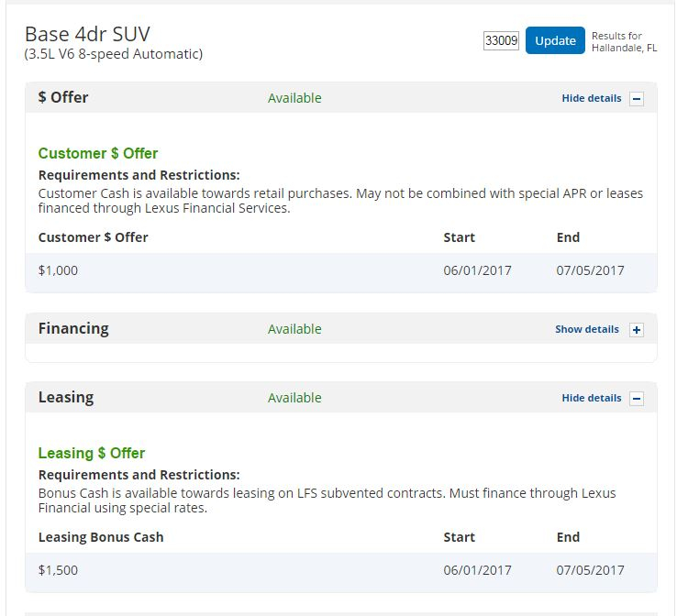Image resolution: width=677 pixels, height=616 pixels.
Task: Collapse $ Offer section with minus icon
Action: [637, 99]
